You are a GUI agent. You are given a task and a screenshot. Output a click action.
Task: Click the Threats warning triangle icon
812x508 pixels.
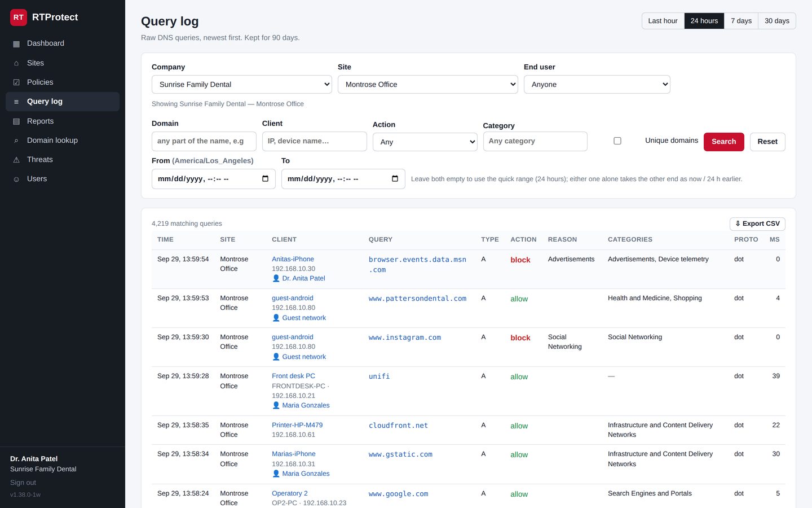16,160
